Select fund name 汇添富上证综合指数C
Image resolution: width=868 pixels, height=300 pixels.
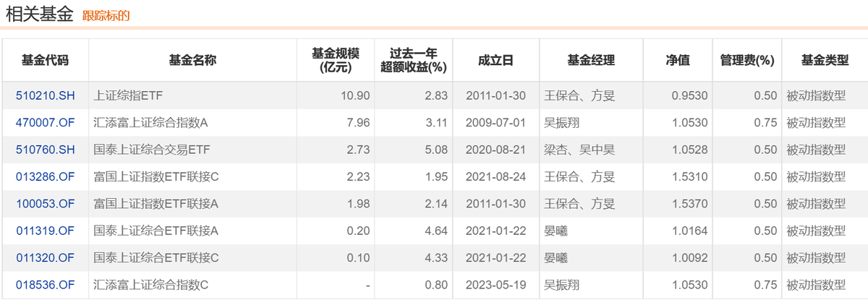pos(151,286)
